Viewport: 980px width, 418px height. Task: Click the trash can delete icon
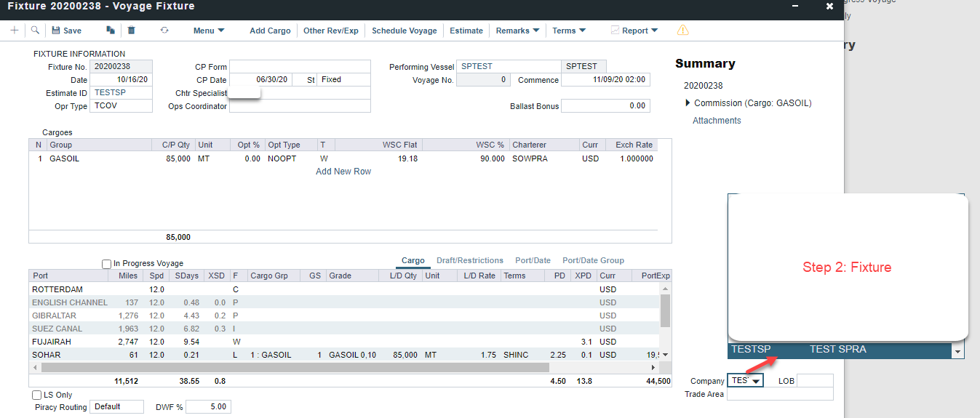[x=131, y=31]
